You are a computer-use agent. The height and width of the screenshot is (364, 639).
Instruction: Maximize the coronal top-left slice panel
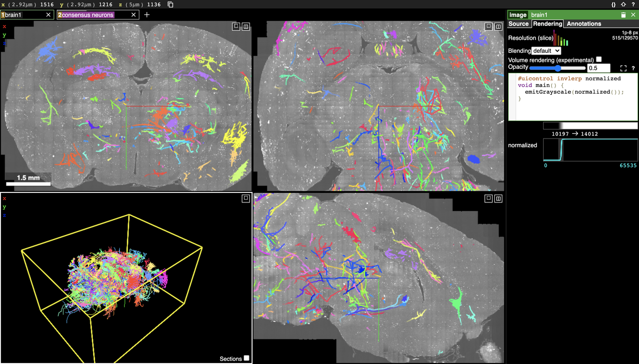[236, 26]
